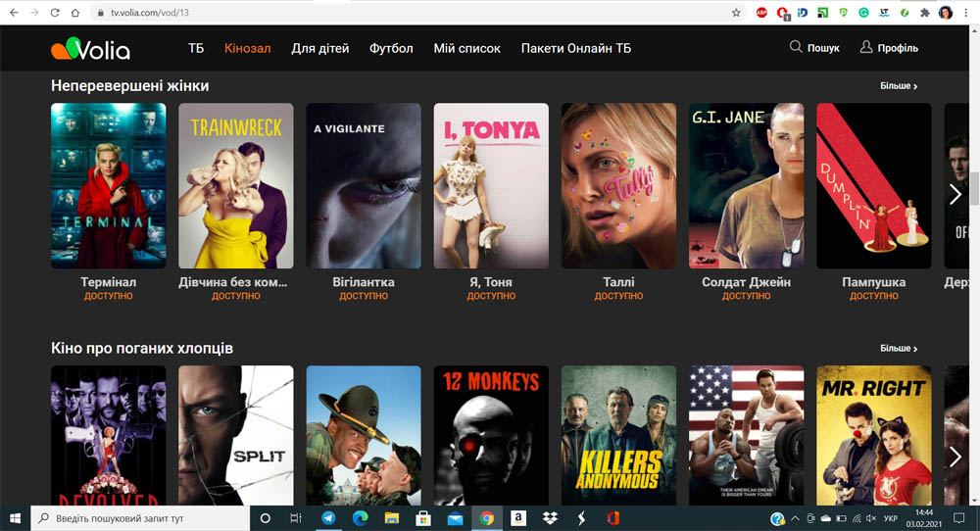This screenshot has height=531, width=980.
Task: Click Більше link for Кіно про поганих хлопців
Action: (899, 348)
